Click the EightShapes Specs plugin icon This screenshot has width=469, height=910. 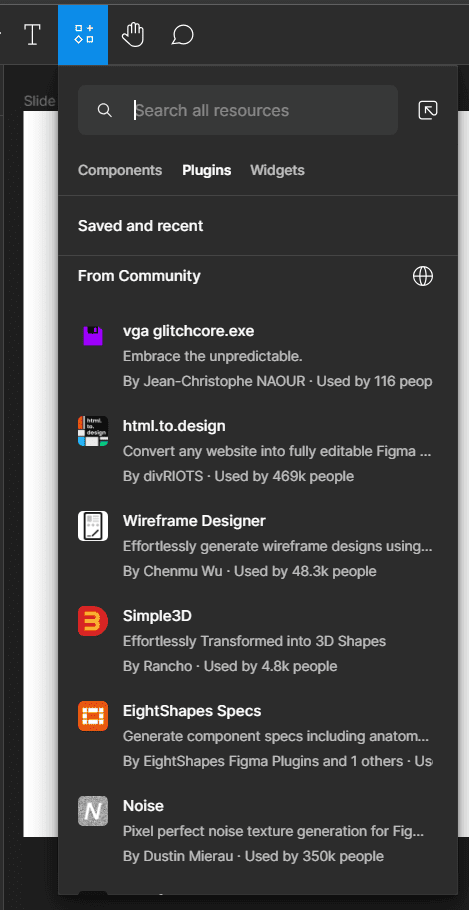[x=93, y=716]
